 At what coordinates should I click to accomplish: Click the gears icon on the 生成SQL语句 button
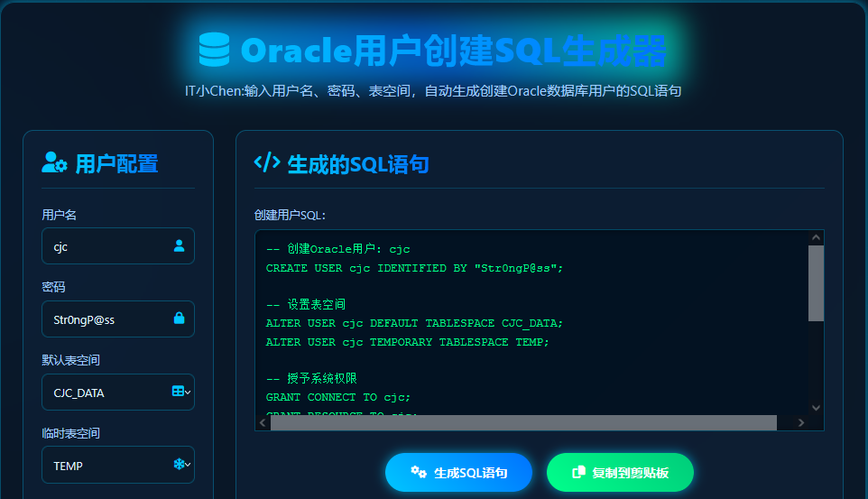(x=419, y=472)
